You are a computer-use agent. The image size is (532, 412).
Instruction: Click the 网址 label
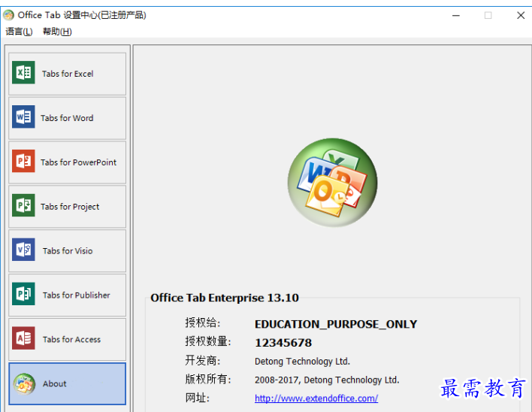tap(198, 398)
